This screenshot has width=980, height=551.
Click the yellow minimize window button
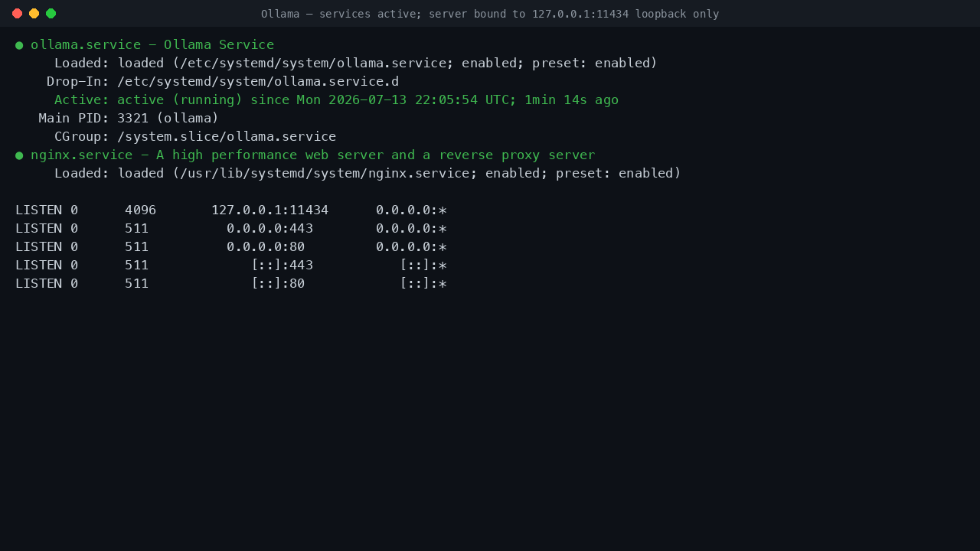tap(34, 13)
